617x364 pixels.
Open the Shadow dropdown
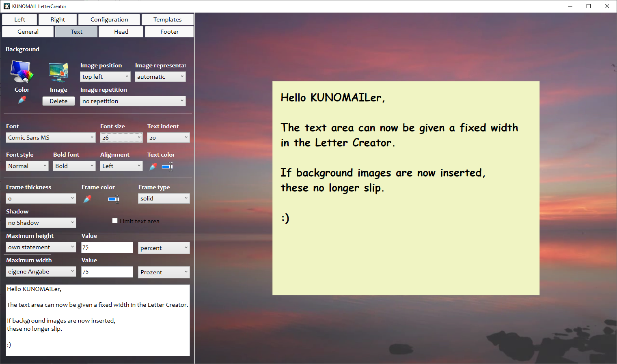point(41,223)
